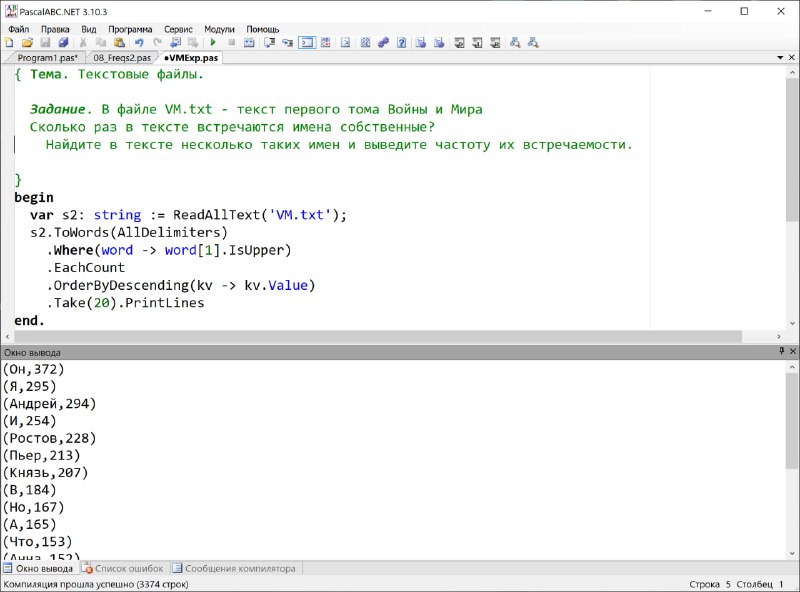Open the Модули menu

tap(219, 29)
